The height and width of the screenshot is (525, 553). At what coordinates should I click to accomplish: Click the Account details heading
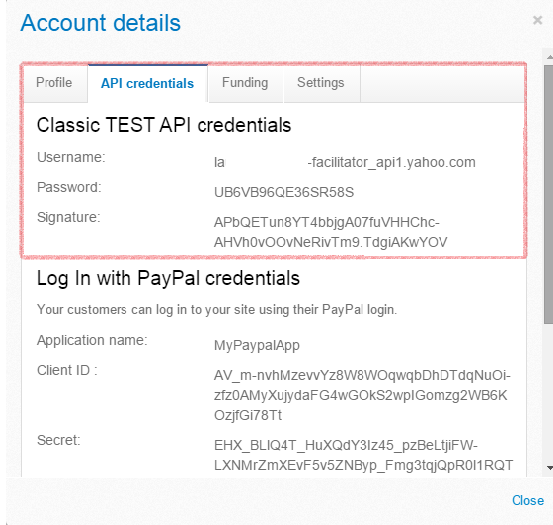101,23
